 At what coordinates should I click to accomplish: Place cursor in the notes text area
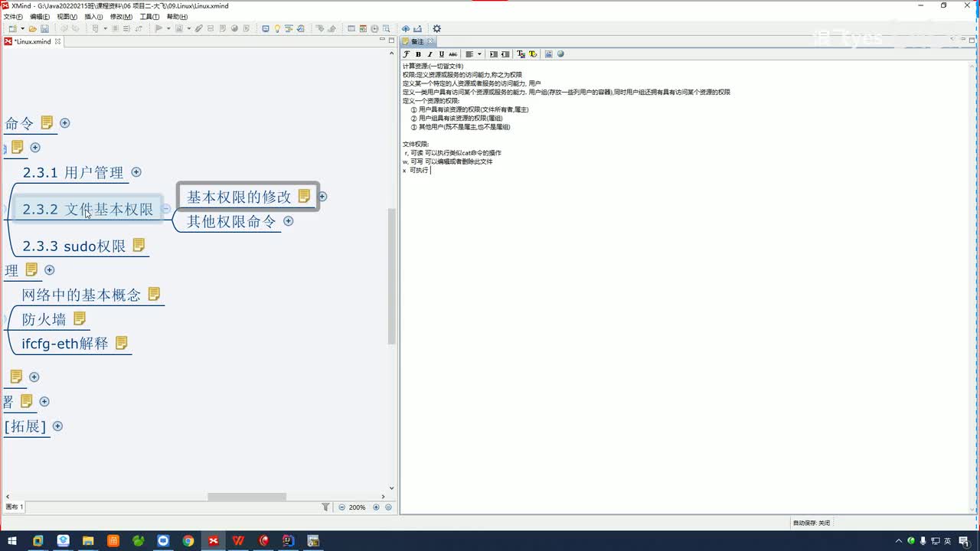(x=685, y=287)
